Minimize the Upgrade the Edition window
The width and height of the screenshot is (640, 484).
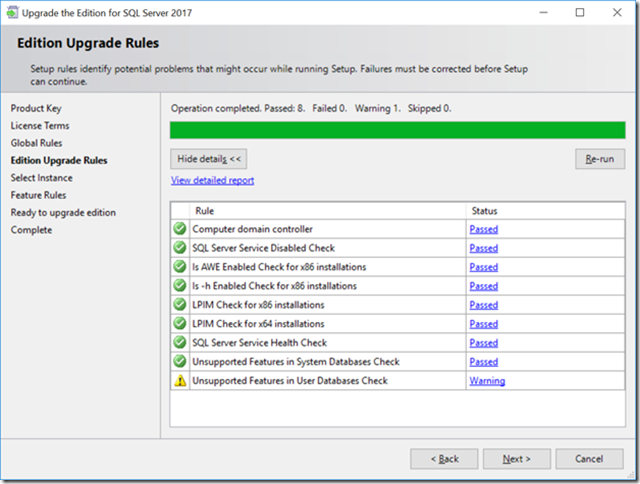click(543, 13)
